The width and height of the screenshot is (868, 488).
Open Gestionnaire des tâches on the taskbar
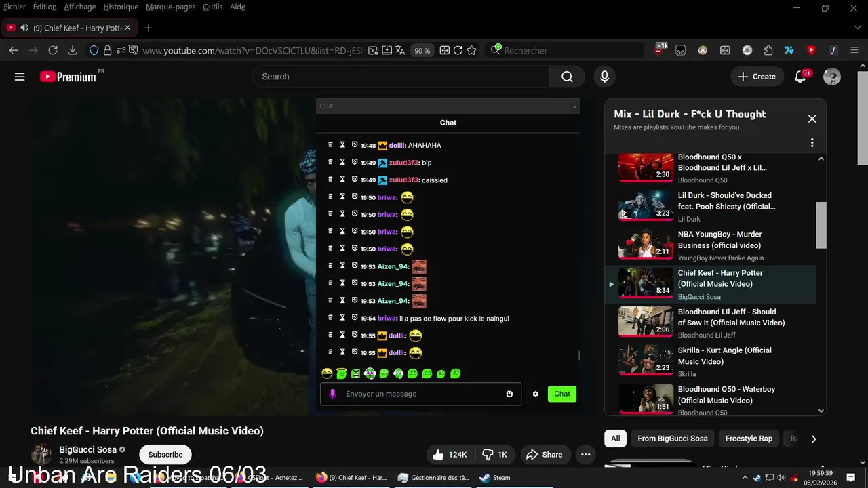point(434,478)
